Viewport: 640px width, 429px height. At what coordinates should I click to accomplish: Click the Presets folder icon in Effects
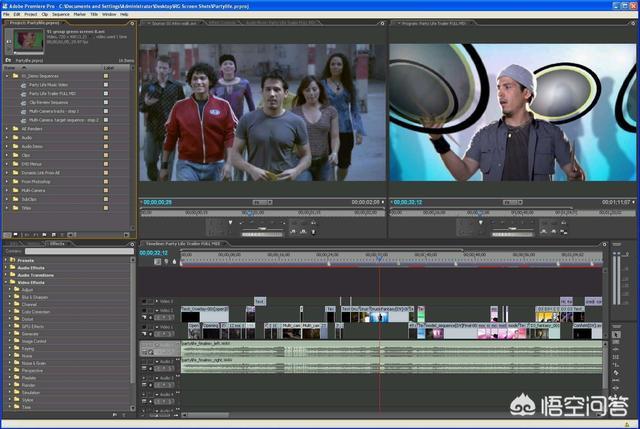click(x=13, y=260)
